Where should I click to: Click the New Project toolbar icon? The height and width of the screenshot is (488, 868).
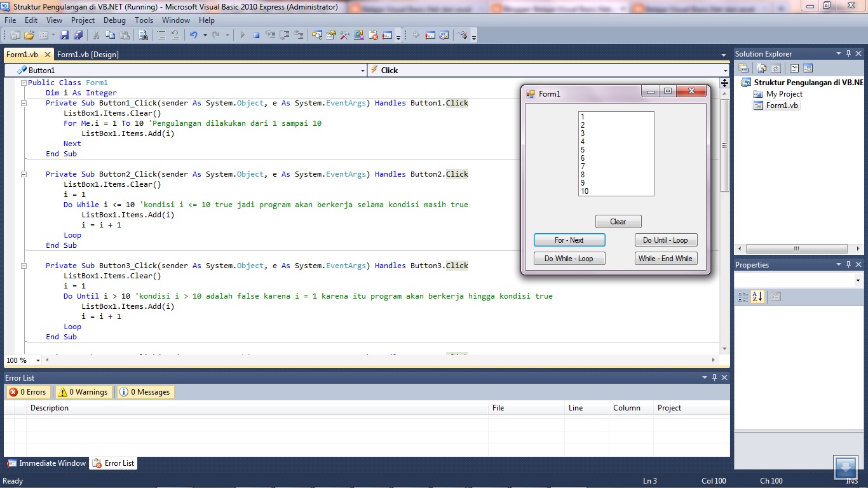click(15, 35)
